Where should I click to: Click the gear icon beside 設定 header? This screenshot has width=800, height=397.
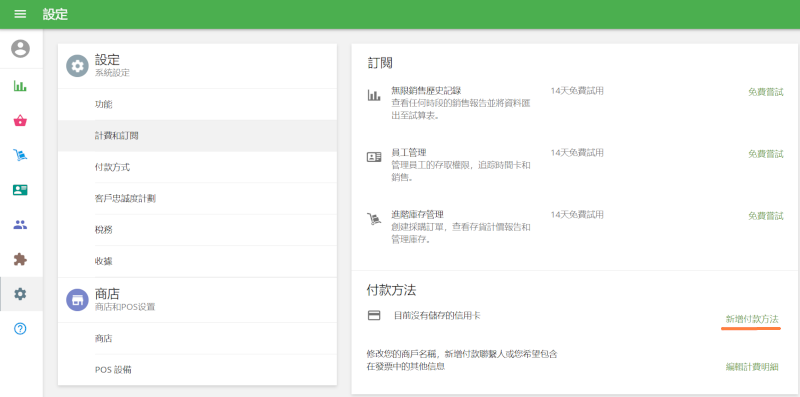[x=77, y=66]
